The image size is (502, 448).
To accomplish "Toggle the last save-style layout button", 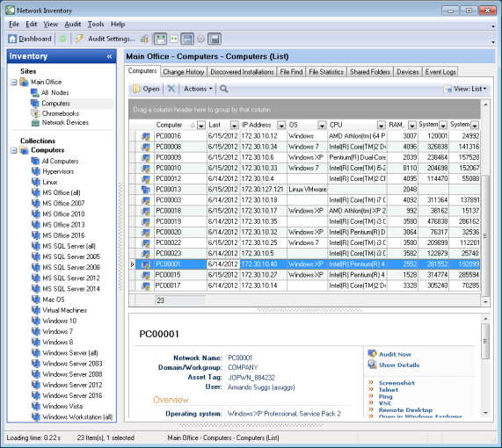I will pos(215,39).
